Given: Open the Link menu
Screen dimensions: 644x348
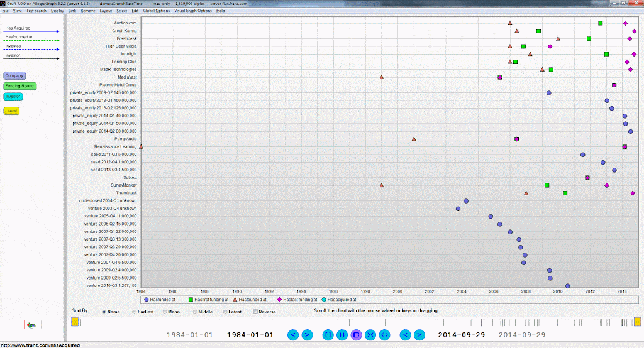Looking at the screenshot, I should (72, 11).
